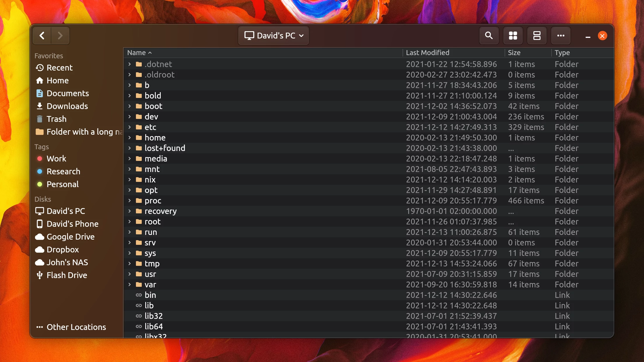Expand the boot folder tree

(x=130, y=106)
